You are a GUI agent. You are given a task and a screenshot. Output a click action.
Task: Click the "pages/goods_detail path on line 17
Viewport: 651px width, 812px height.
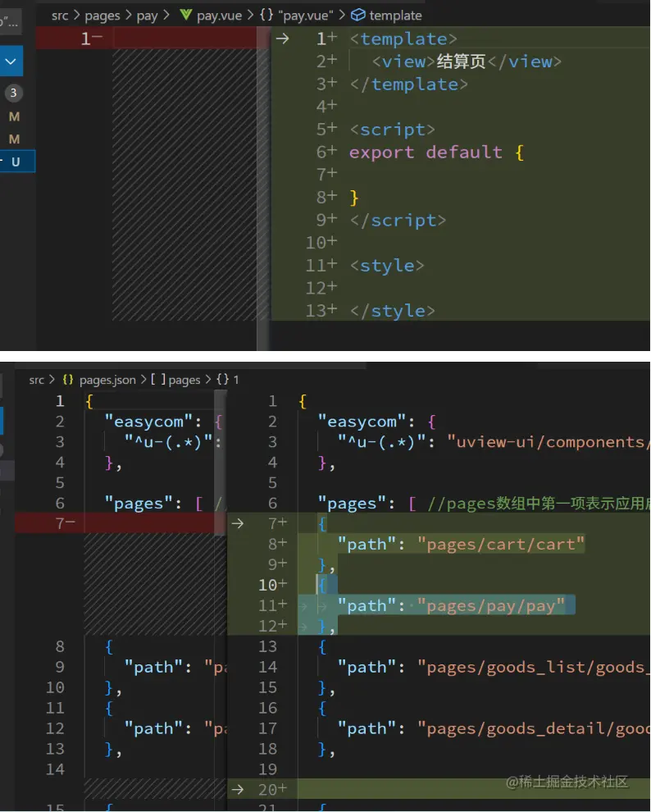coord(533,728)
